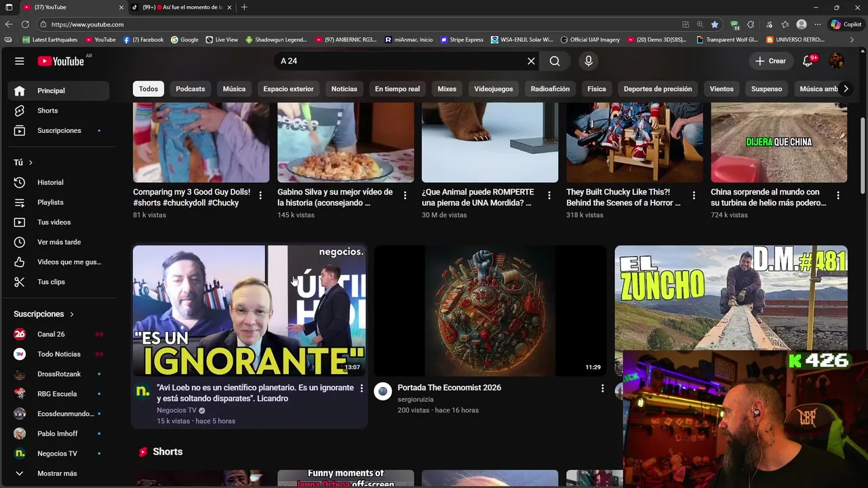Open China sorprende al mundo video title

[768, 197]
